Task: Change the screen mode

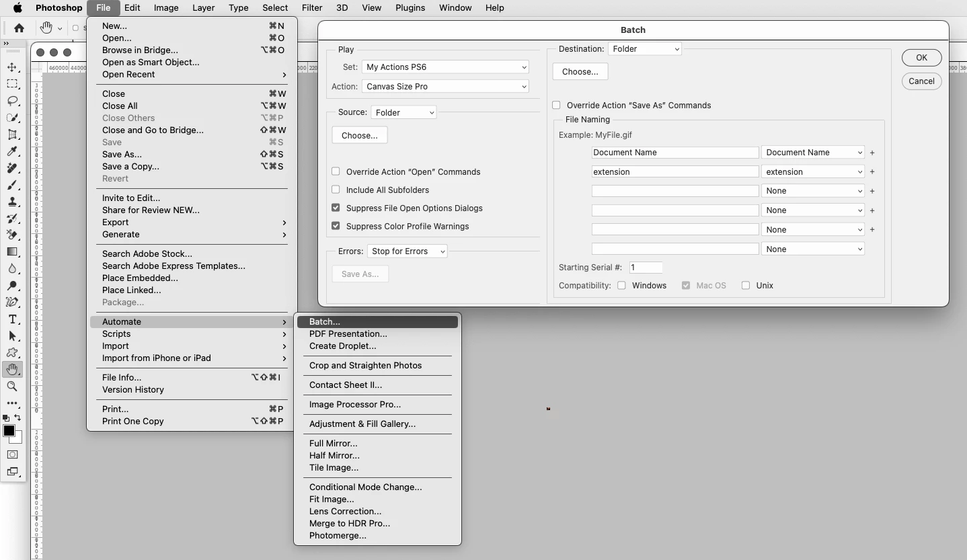Action: click(x=12, y=471)
